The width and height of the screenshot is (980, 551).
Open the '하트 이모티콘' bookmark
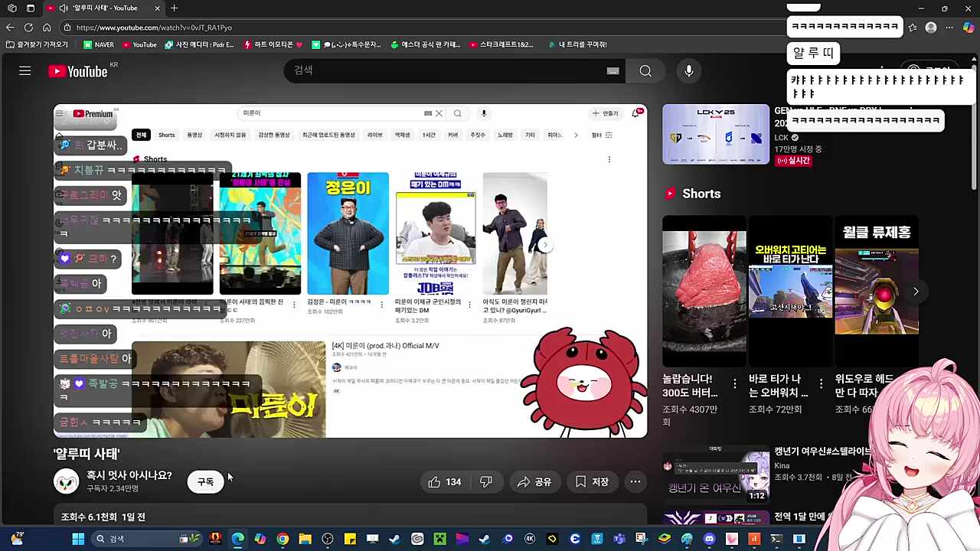coord(273,44)
